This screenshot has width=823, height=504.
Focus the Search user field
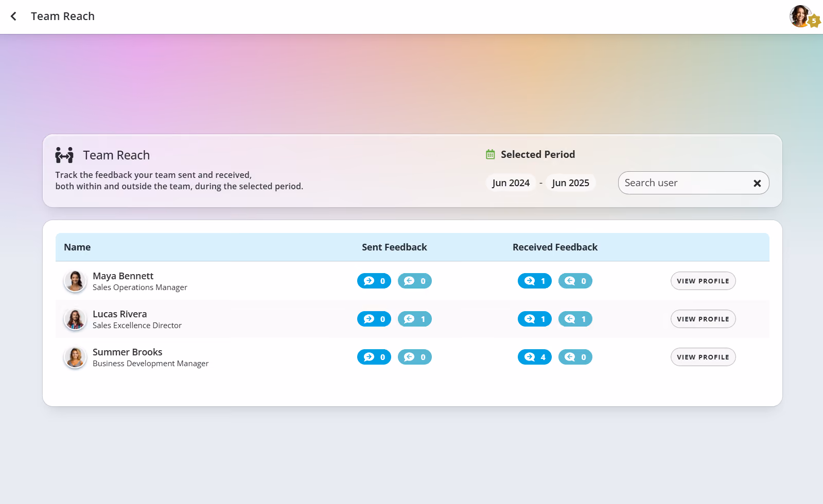[x=693, y=183]
